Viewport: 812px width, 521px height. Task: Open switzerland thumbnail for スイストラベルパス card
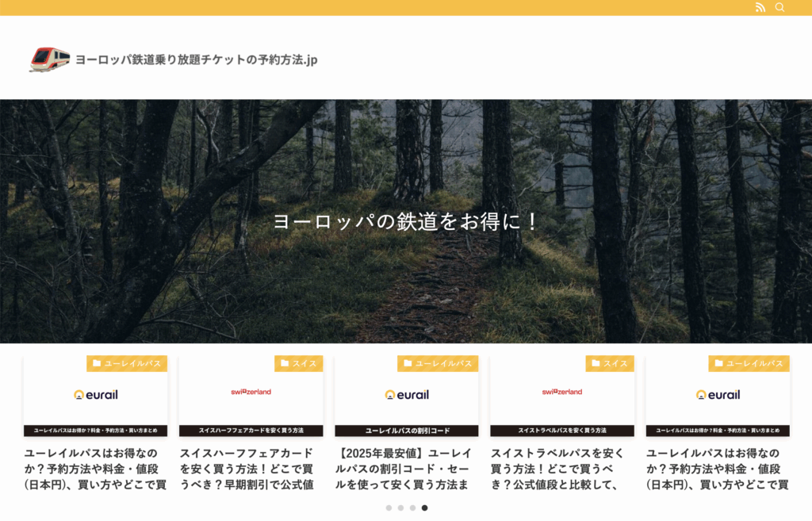click(x=562, y=396)
